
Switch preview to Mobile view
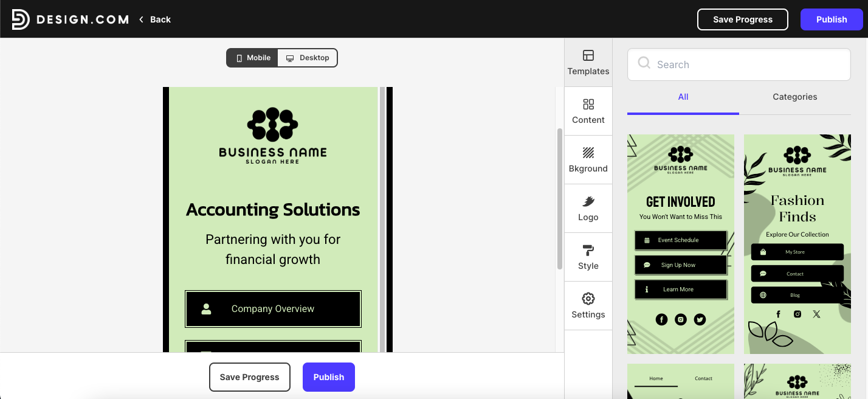coord(252,58)
